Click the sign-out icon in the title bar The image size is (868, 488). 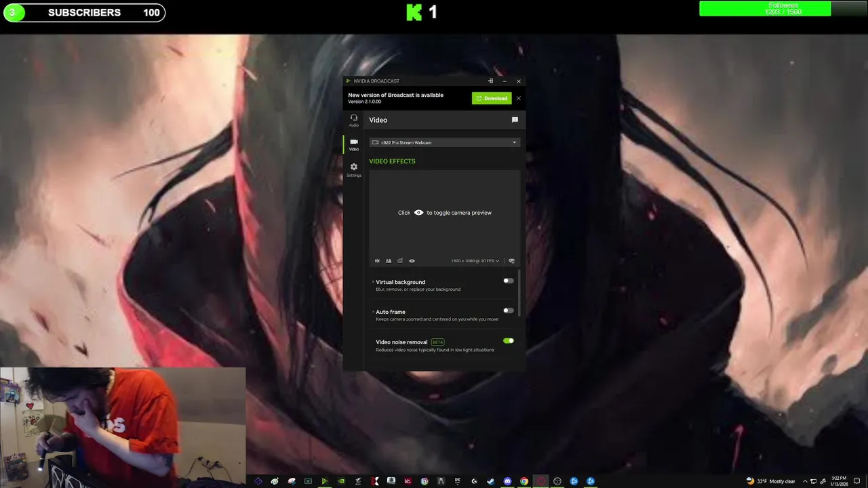[x=491, y=81]
